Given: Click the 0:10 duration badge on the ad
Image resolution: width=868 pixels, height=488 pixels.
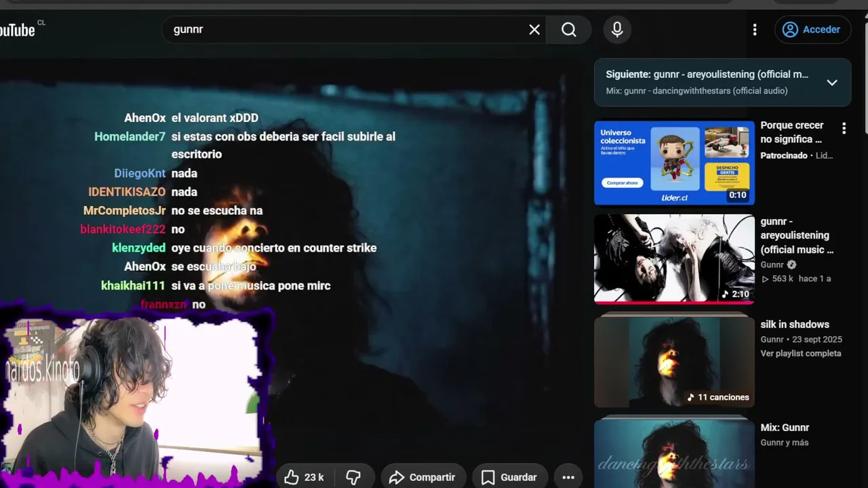Looking at the screenshot, I should [738, 195].
